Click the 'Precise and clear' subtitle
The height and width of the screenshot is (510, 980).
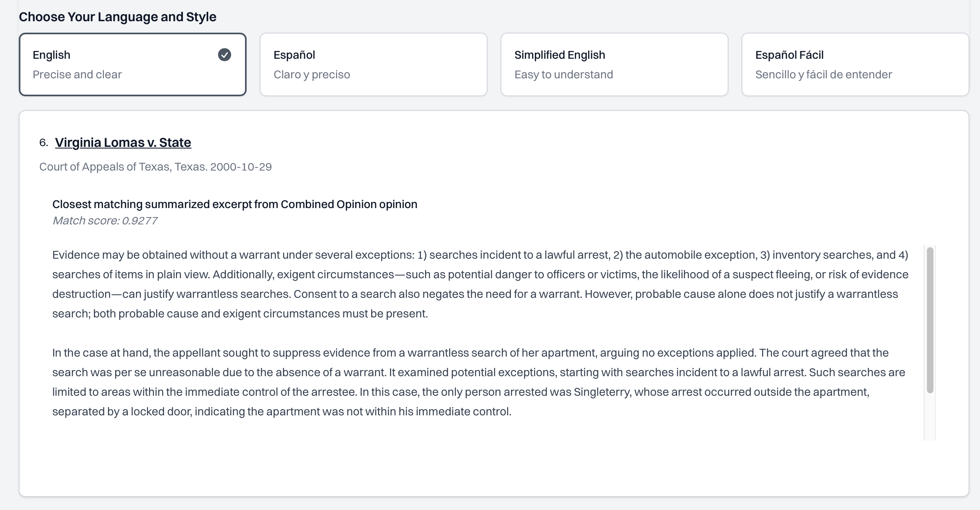tap(77, 75)
